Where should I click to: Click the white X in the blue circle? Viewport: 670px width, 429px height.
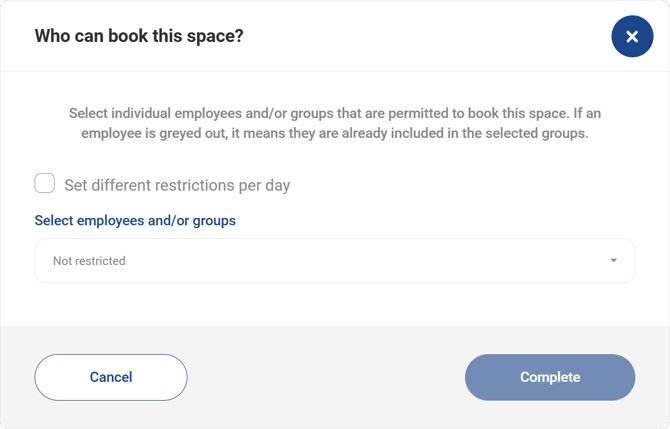(x=632, y=37)
